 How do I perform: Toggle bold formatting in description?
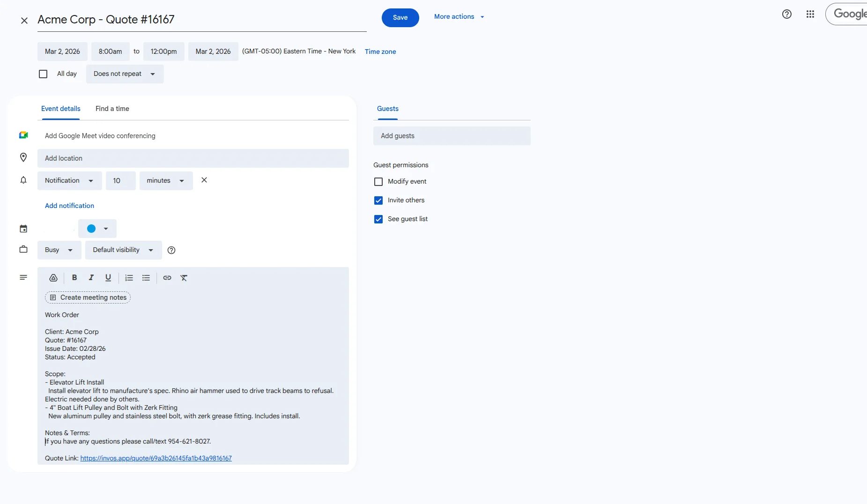pos(74,278)
